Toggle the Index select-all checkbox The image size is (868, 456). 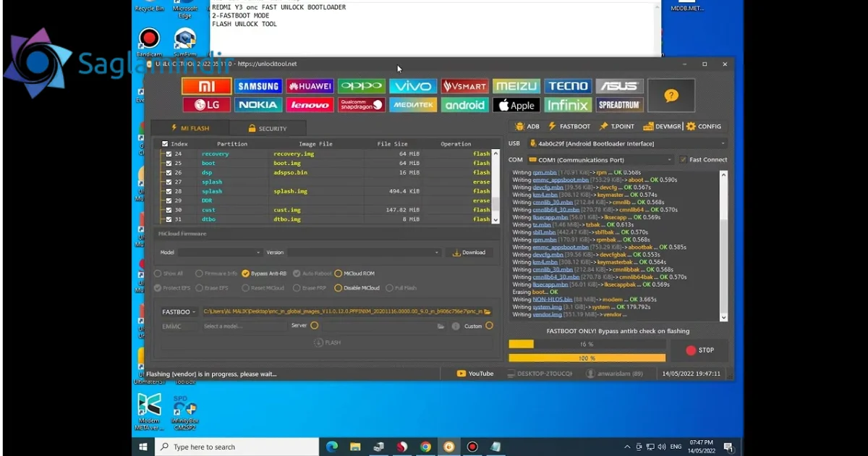click(165, 144)
